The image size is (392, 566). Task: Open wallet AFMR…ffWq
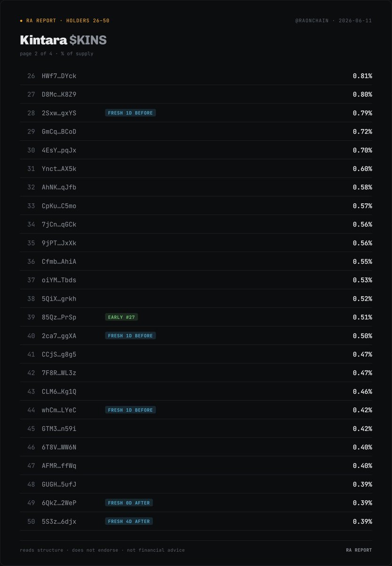tap(59, 466)
